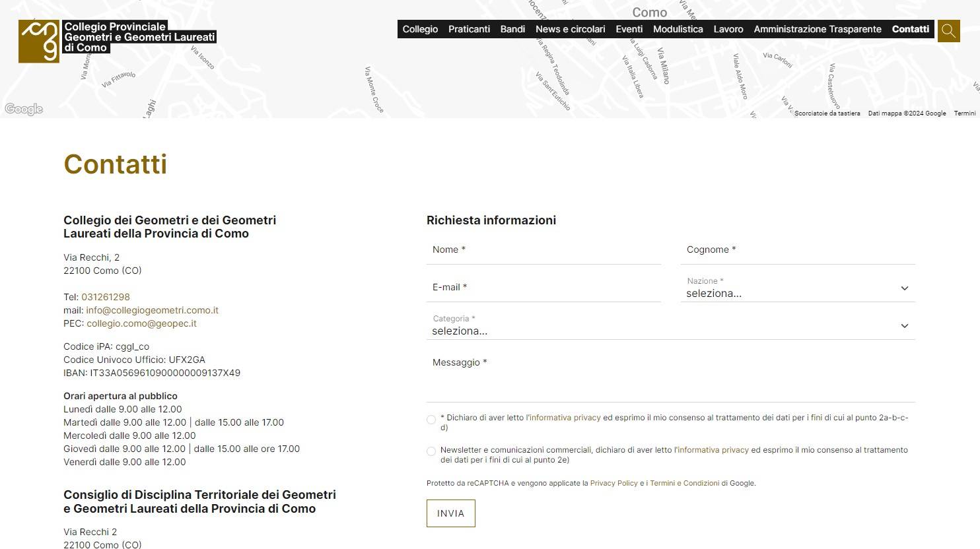Open the Amministrazione Trasparente menu
980x549 pixels.
pyautogui.click(x=818, y=29)
